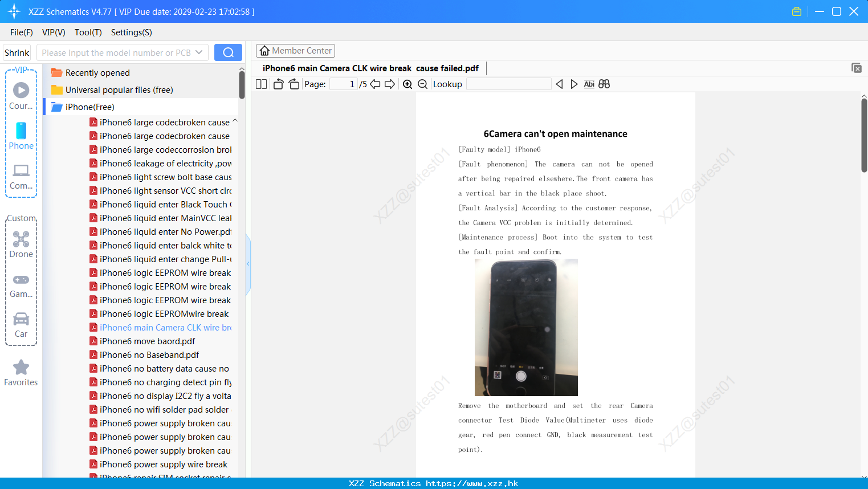Select the iPhone6 main Camera CLK PDF tab
This screenshot has width=868, height=489.
tap(370, 68)
